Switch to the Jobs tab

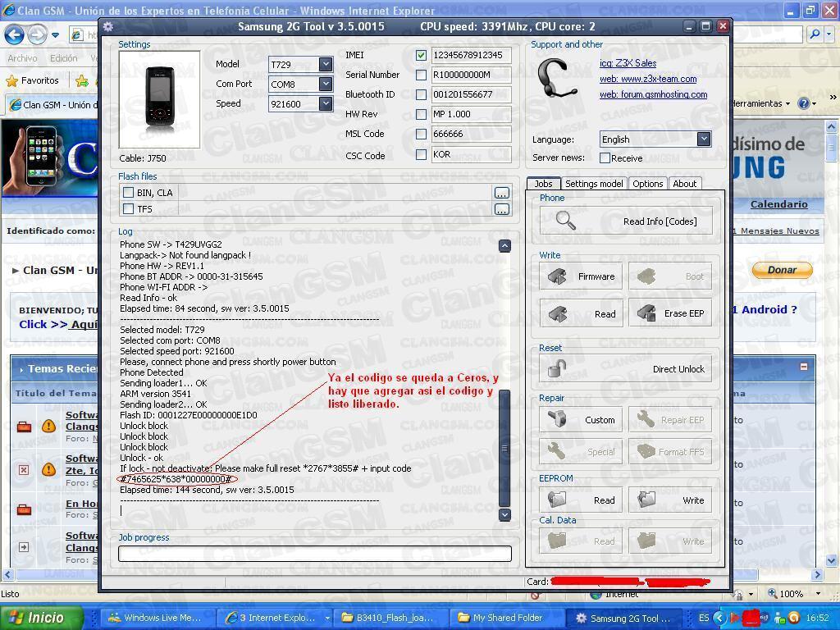click(x=543, y=183)
